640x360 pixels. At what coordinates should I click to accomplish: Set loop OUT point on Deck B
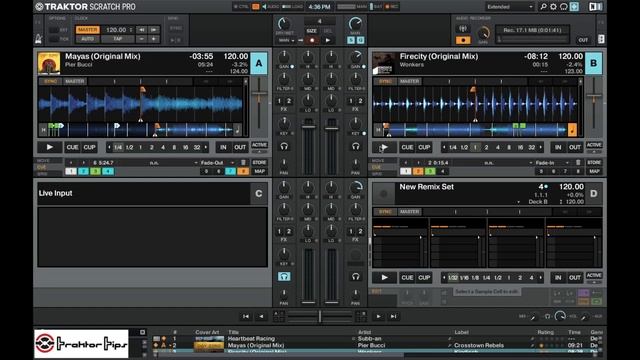point(575,147)
